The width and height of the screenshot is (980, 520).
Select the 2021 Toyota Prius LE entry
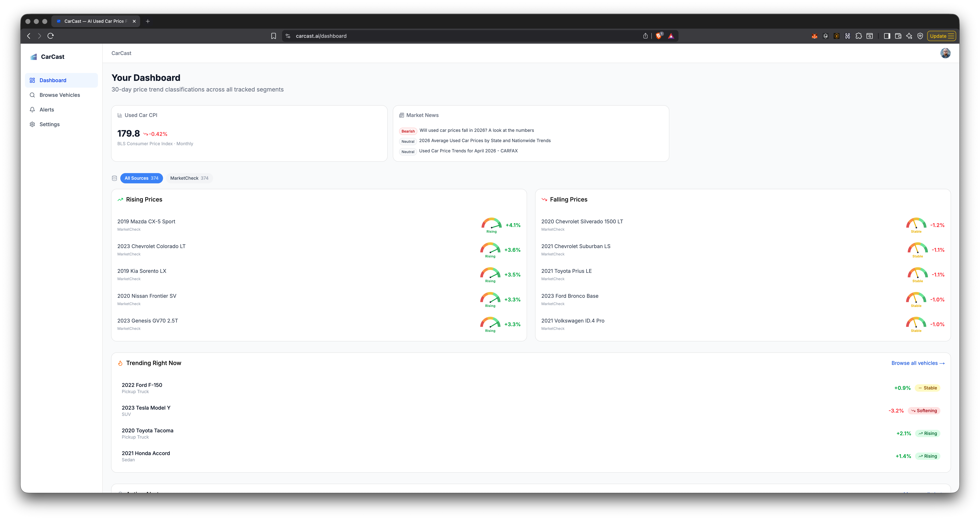[743, 275]
